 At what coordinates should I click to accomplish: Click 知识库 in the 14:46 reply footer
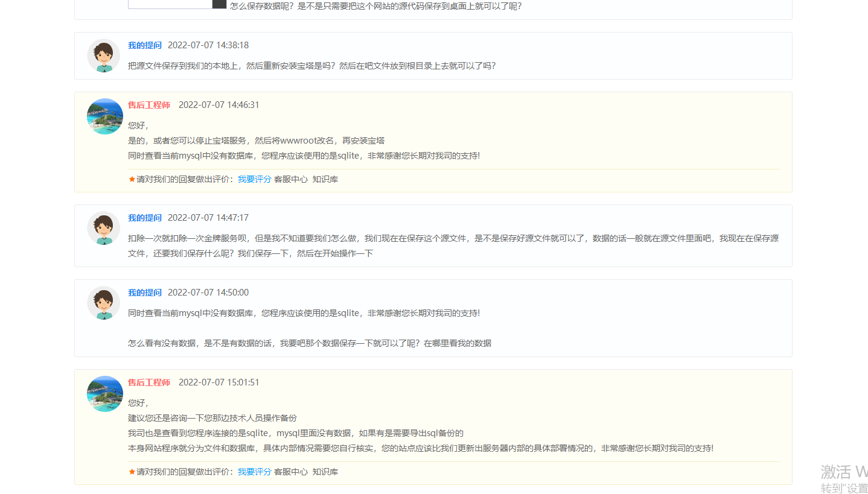click(x=325, y=179)
